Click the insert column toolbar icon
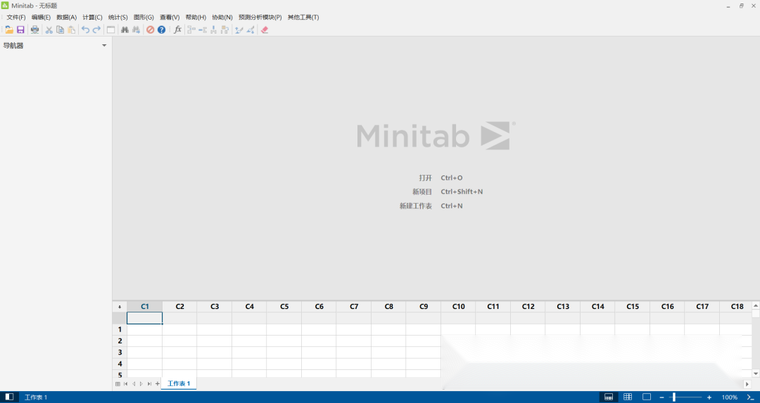The height and width of the screenshot is (403, 760). click(214, 30)
